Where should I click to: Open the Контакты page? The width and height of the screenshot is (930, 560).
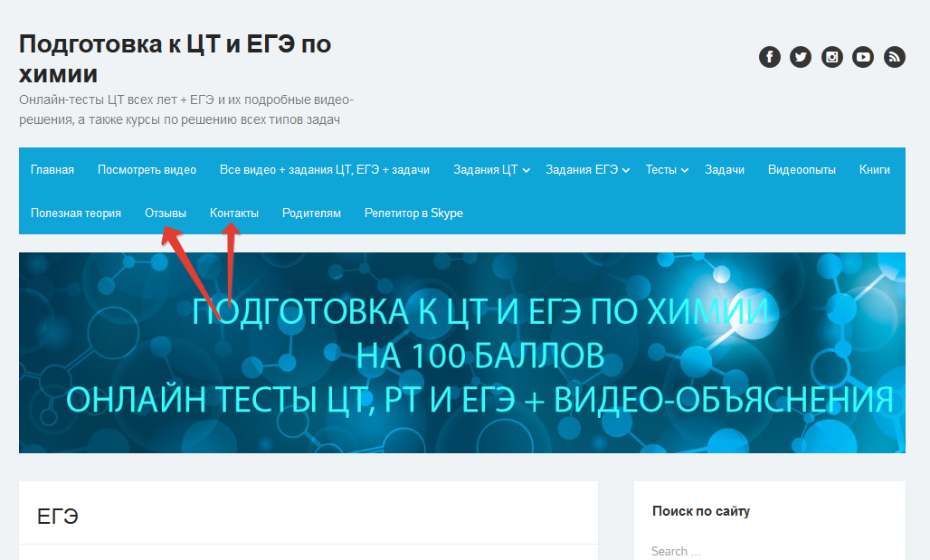[234, 213]
